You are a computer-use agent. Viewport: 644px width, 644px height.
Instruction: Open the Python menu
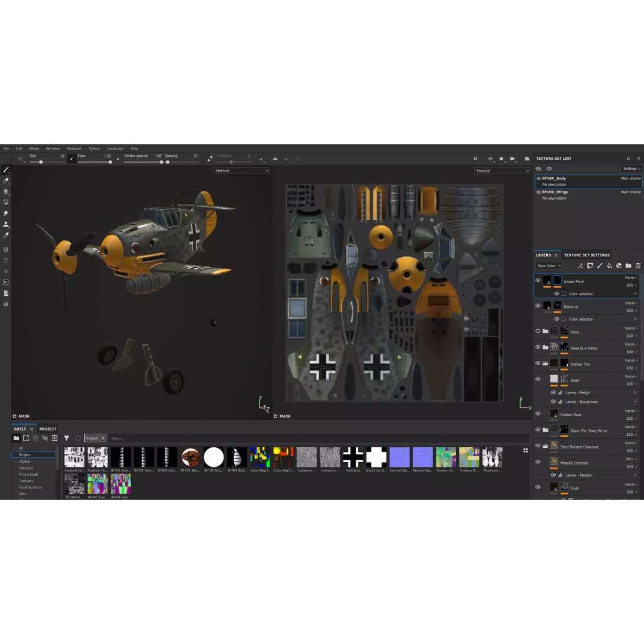[94, 148]
